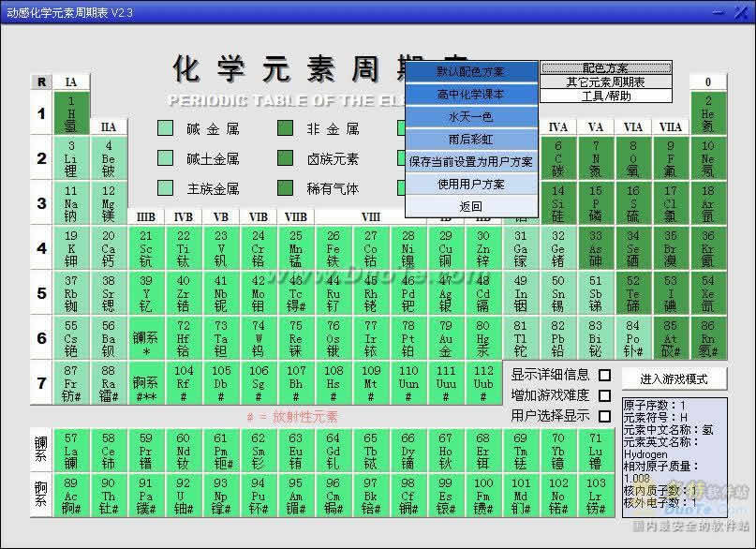Click the Lutetium (Lu) element cell
This screenshot has width=756, height=549.
coord(596,451)
